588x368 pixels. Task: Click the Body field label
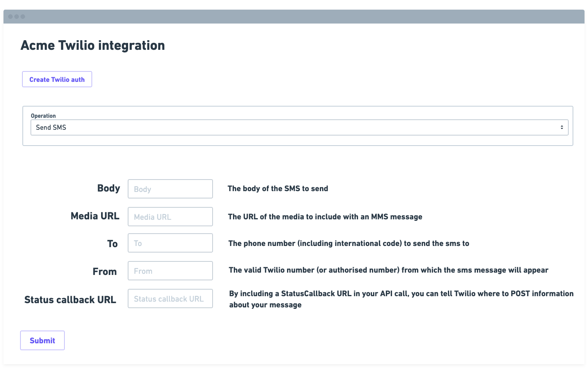pos(108,188)
